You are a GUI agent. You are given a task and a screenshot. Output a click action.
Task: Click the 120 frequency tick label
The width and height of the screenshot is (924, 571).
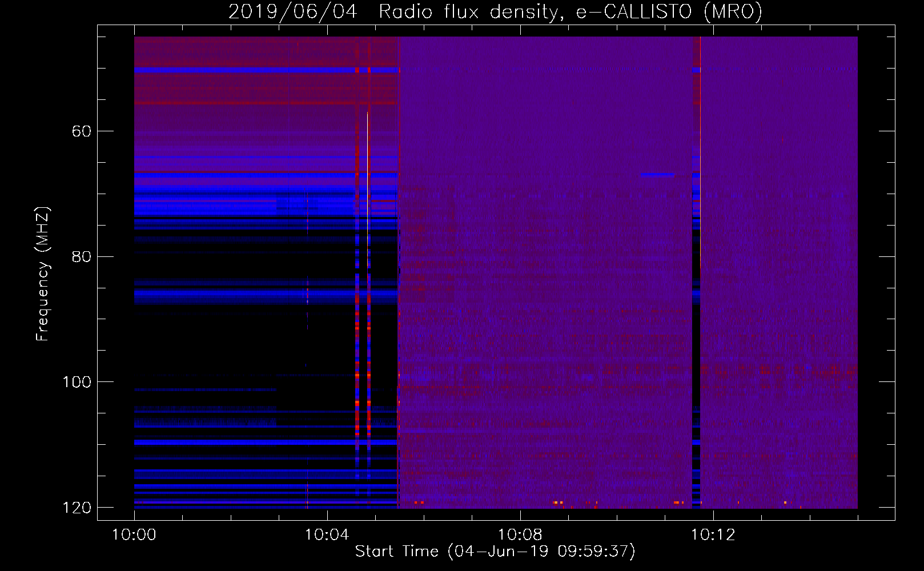(77, 507)
